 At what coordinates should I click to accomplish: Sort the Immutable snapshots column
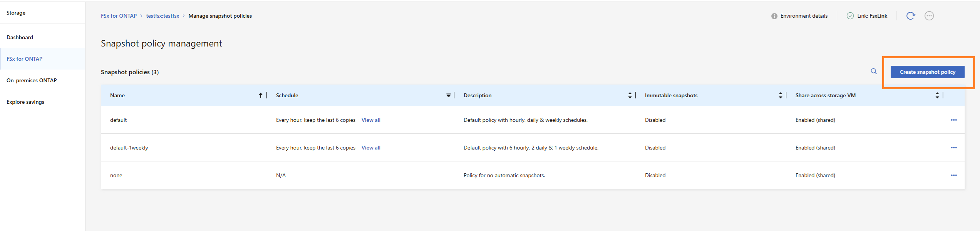pyautogui.click(x=780, y=95)
